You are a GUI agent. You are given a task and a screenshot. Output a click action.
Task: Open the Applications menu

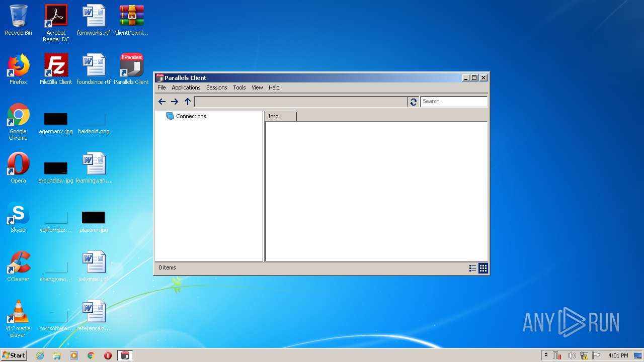(186, 87)
